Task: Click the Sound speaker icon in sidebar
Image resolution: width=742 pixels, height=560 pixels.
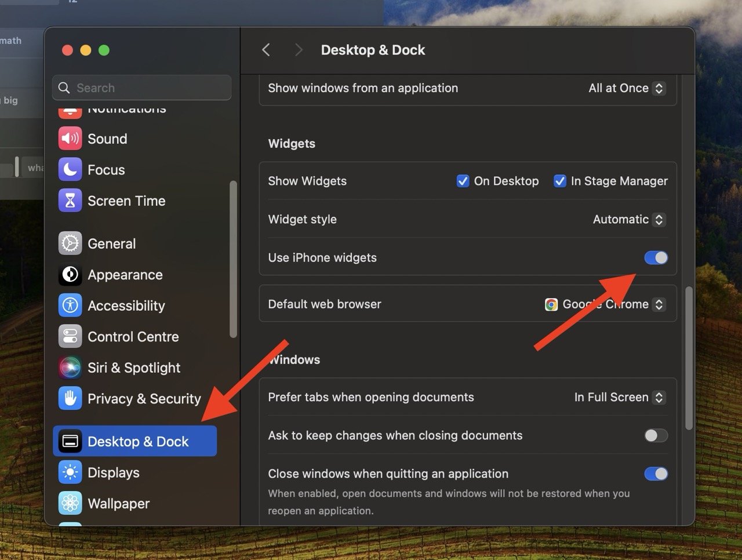Action: [70, 139]
